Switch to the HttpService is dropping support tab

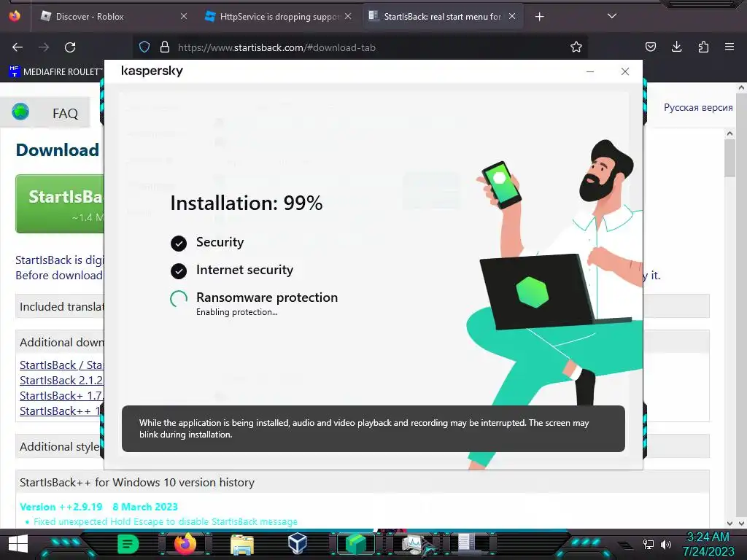point(279,17)
